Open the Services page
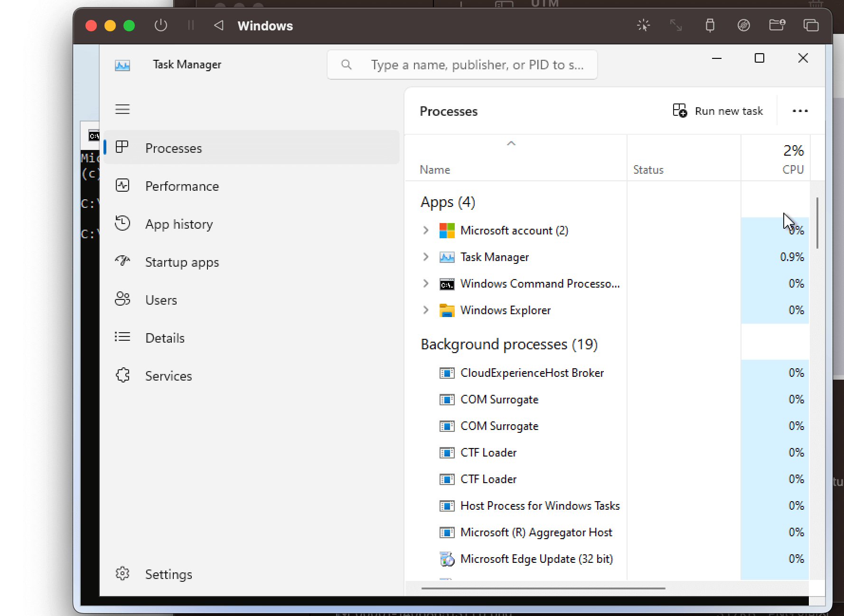Image resolution: width=844 pixels, height=616 pixels. tap(252, 376)
